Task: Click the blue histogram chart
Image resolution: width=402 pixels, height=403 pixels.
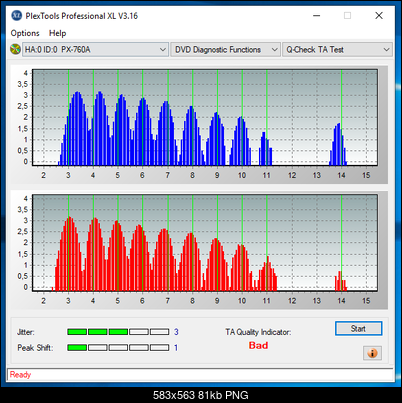Action: tap(205, 117)
